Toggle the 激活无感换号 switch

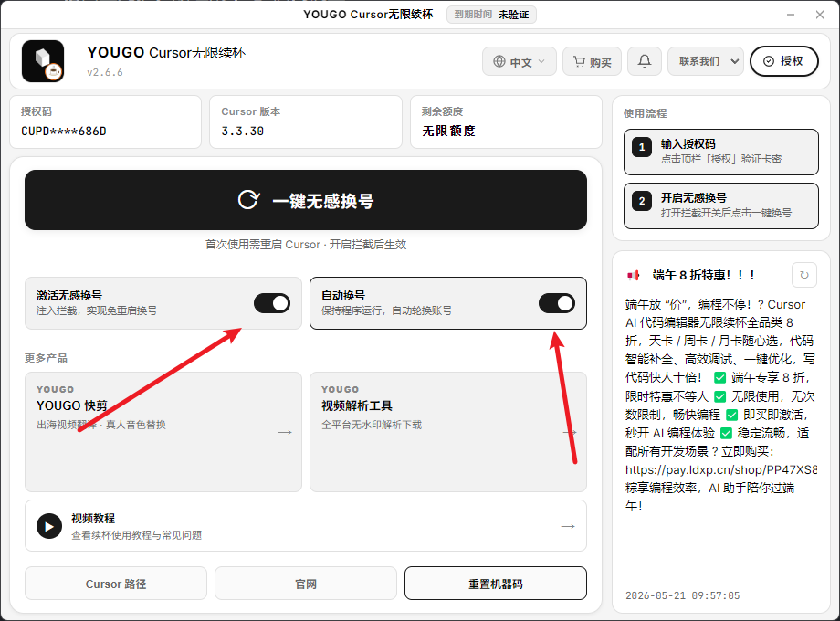[272, 303]
